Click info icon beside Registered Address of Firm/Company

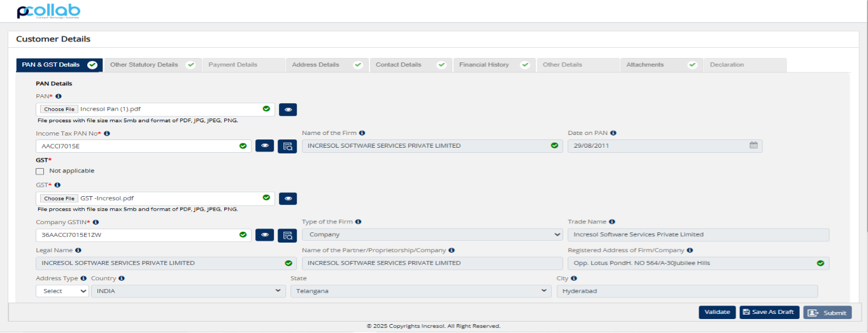[690, 250]
